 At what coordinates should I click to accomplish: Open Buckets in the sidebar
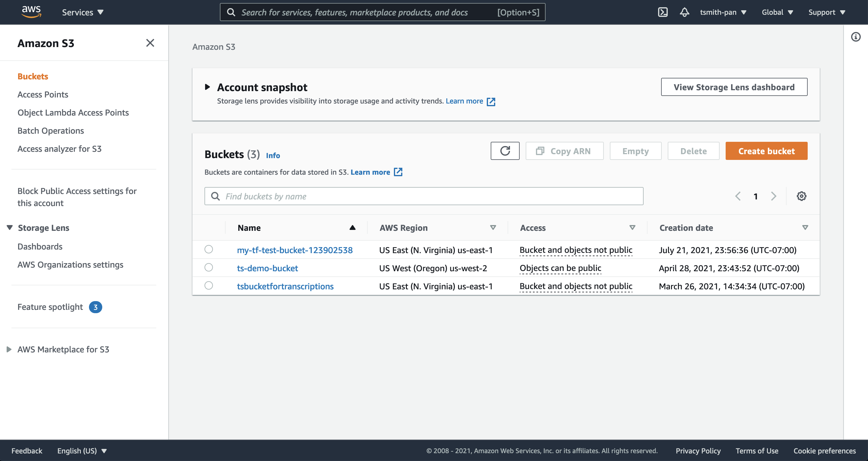[x=33, y=77]
